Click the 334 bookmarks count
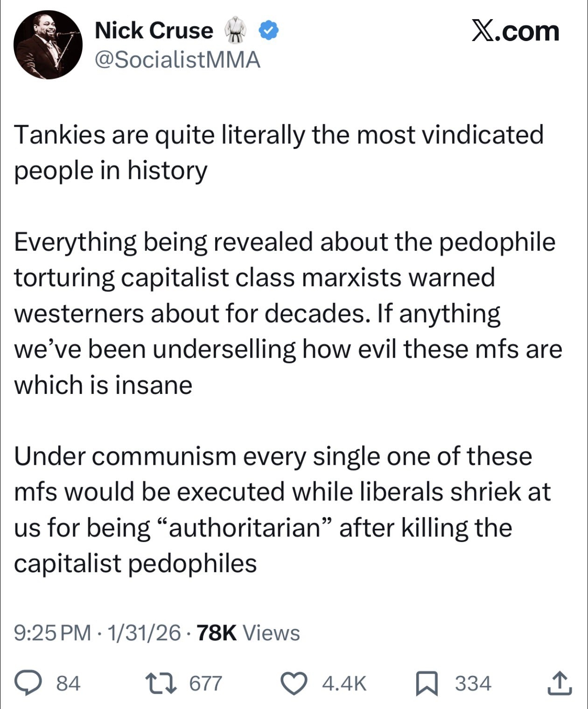This screenshot has width=588, height=709. click(473, 683)
